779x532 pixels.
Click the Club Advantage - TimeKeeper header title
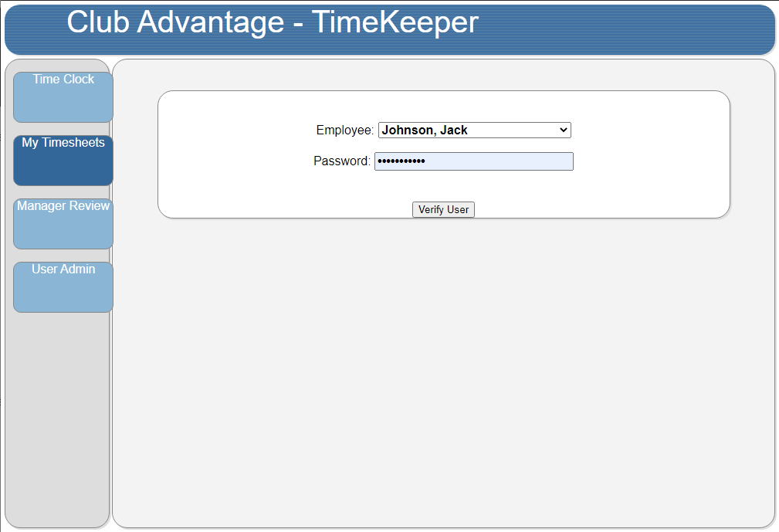(273, 22)
